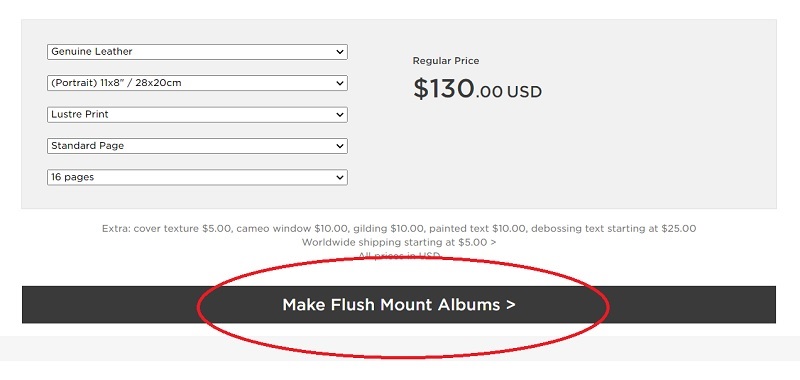Click the chevron arrow on Genuine Leather selector
Viewport: 800px width, 380px height.
coord(340,52)
